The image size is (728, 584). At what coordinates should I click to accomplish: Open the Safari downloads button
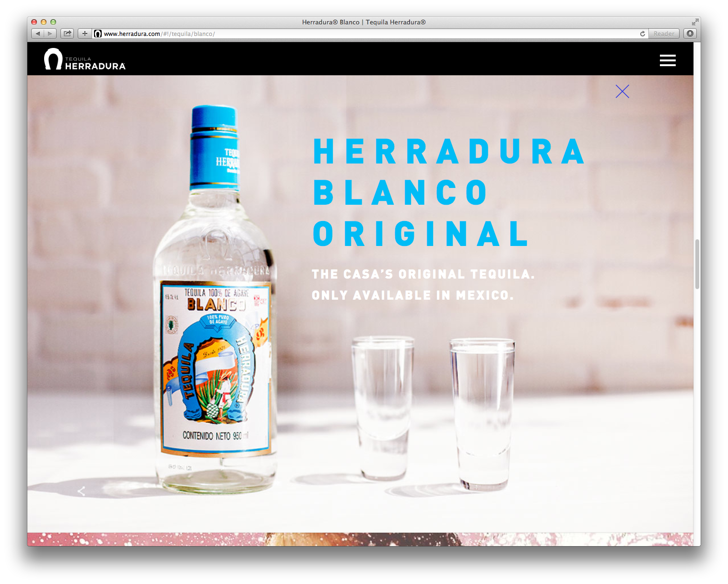click(690, 34)
